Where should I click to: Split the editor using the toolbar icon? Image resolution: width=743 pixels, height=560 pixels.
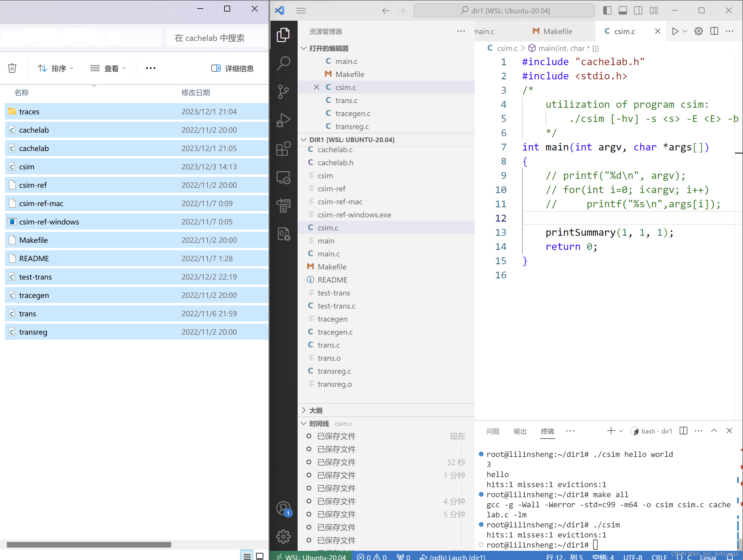(714, 31)
